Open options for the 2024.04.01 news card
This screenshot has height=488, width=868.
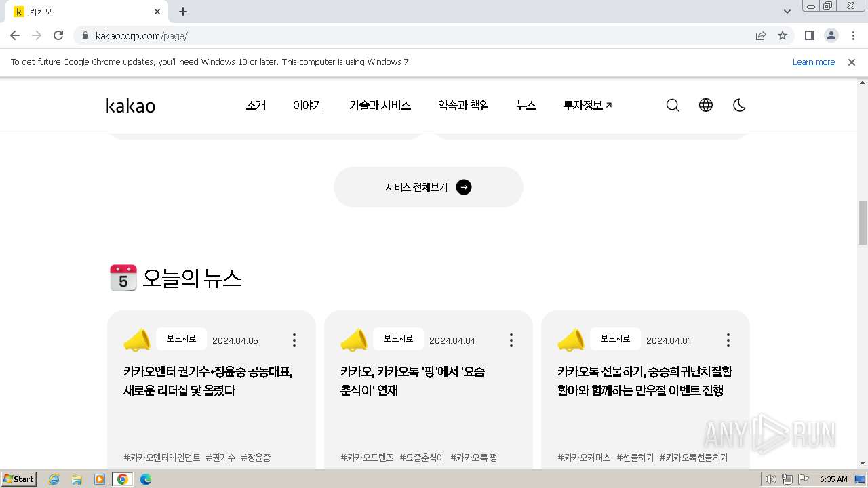[728, 340]
